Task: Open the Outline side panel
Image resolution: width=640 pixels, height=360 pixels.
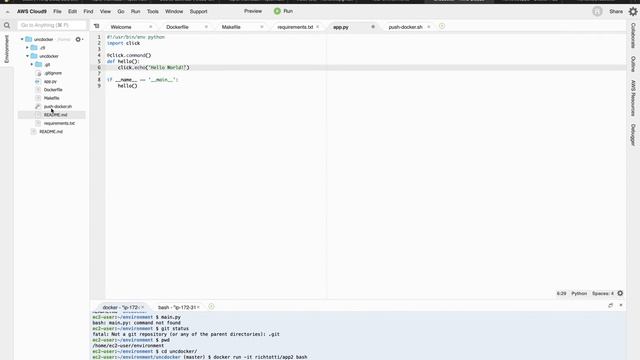Action: (633, 64)
